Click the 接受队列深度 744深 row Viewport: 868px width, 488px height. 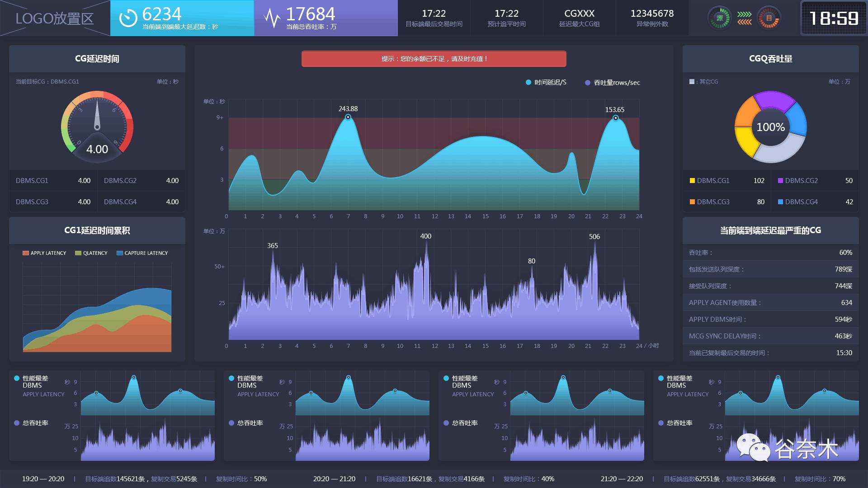tap(771, 286)
